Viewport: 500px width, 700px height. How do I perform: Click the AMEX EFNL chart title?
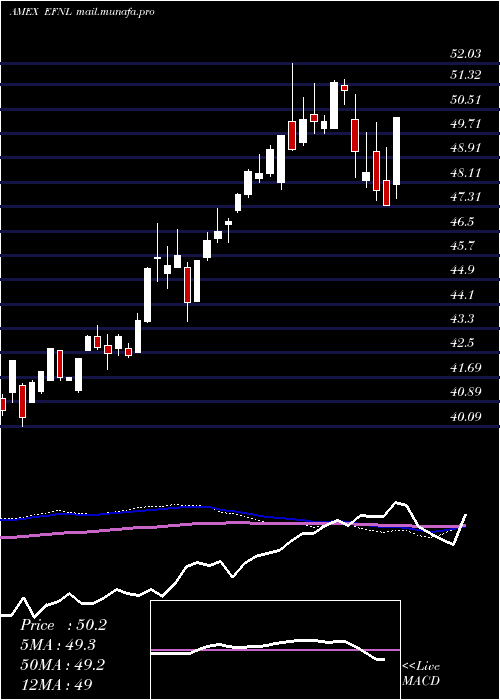pos(82,12)
